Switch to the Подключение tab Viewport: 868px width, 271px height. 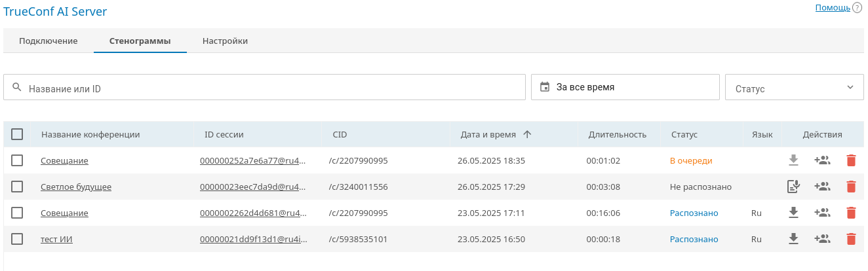tap(49, 41)
